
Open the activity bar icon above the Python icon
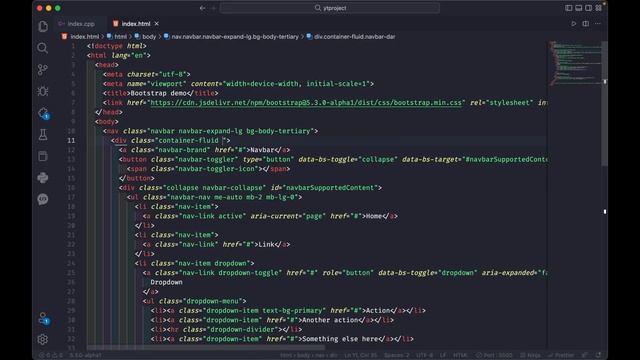[43, 156]
